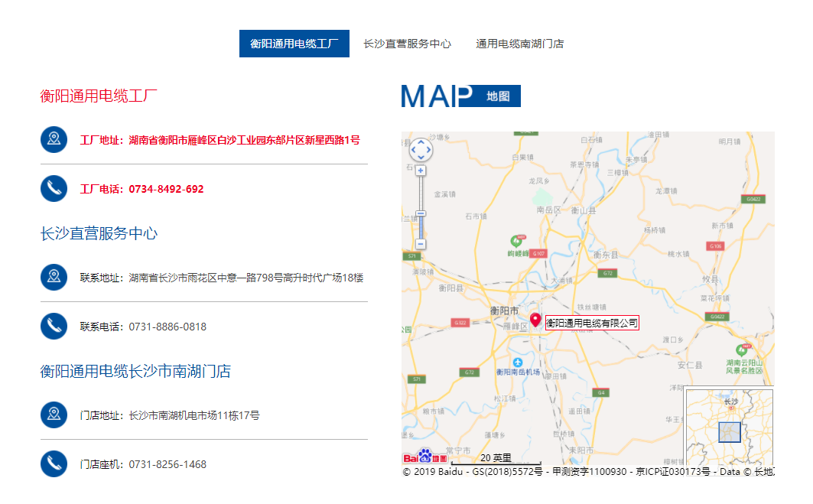Click the phone icon beside 0734-8492-692
This screenshot has width=813, height=504.
tap(54, 189)
